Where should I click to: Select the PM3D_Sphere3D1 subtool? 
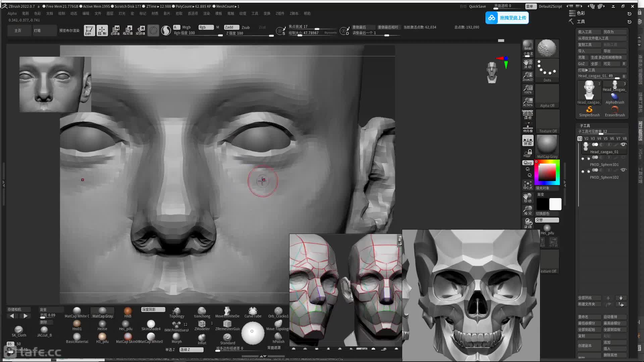pyautogui.click(x=604, y=161)
